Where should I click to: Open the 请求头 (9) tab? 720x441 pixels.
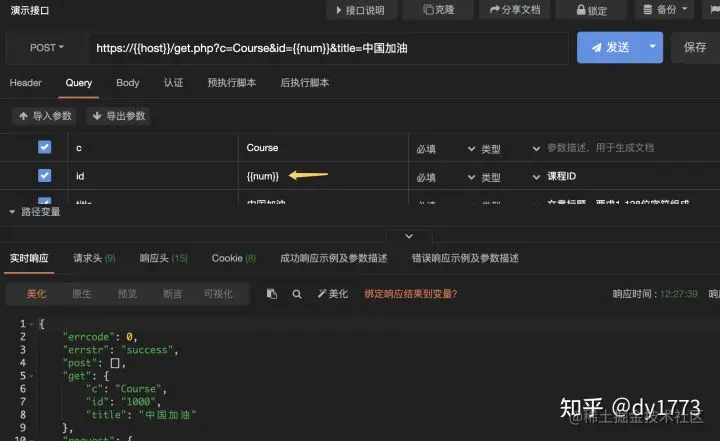tap(94, 258)
